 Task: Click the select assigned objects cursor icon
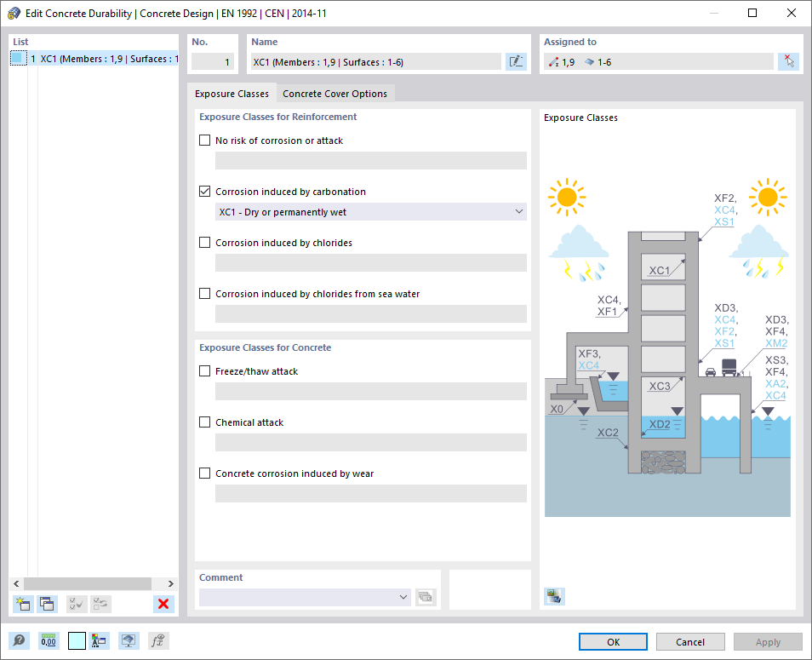point(789,61)
